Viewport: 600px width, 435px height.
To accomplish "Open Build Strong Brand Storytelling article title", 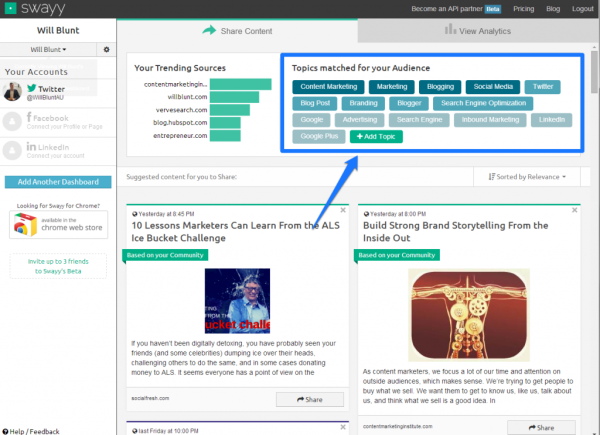I will coord(455,232).
